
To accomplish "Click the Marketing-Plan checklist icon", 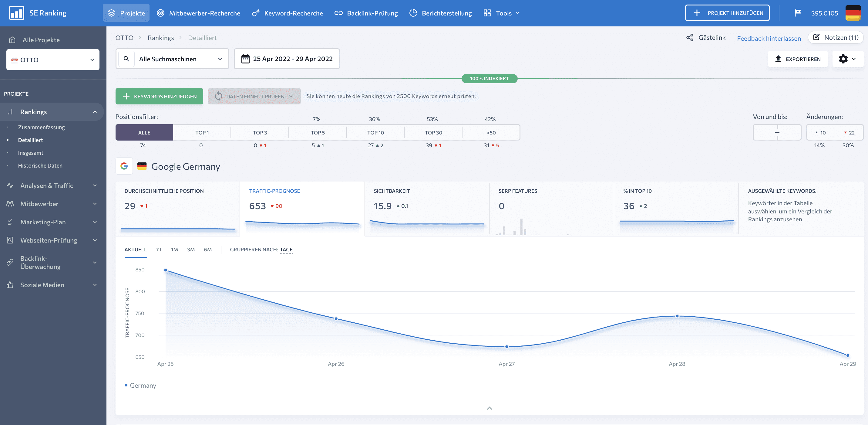I will 10,222.
